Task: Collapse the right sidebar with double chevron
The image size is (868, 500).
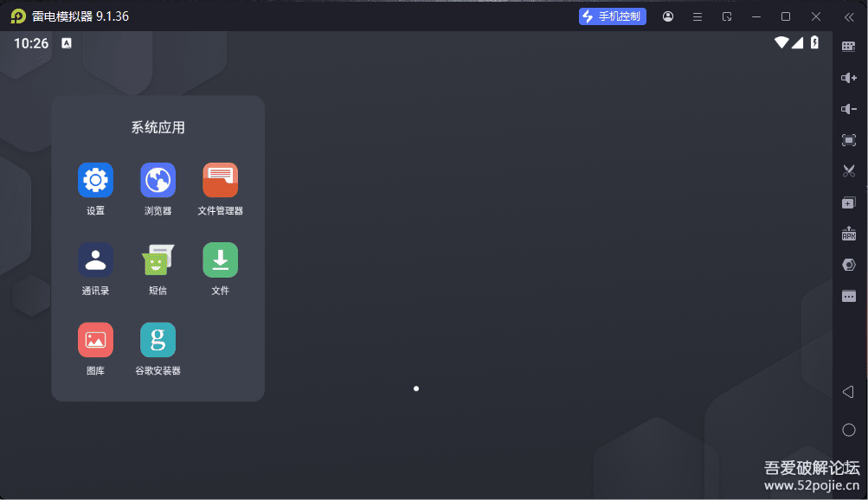Action: click(x=849, y=17)
